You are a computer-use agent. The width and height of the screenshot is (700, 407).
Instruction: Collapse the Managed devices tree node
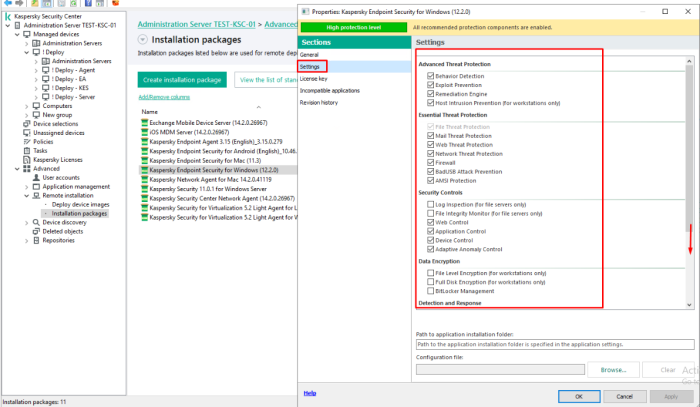17,34
